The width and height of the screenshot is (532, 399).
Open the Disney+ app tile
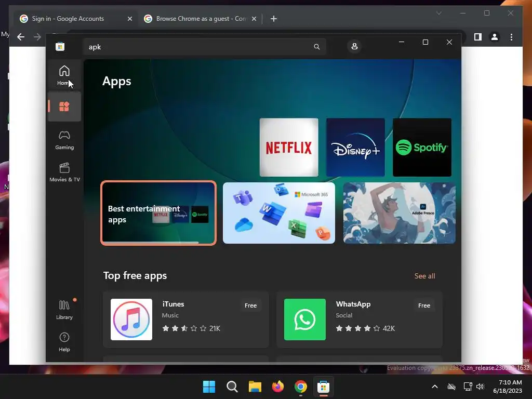point(355,147)
